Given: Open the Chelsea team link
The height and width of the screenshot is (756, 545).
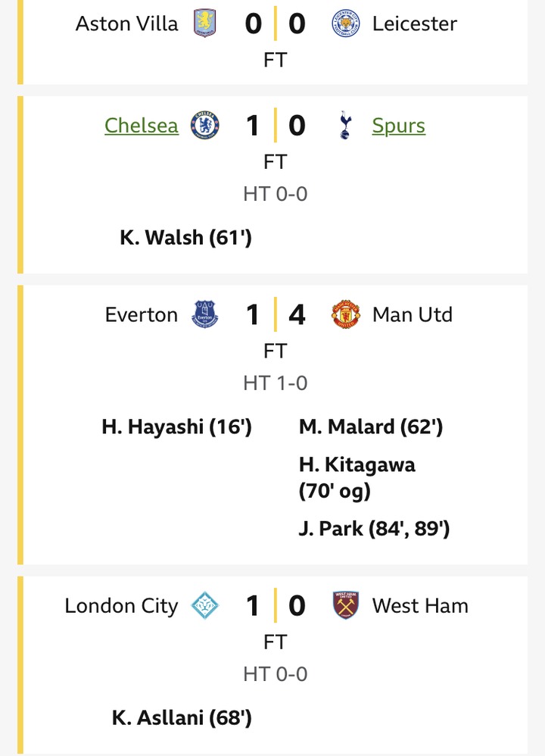Looking at the screenshot, I should coord(142,125).
